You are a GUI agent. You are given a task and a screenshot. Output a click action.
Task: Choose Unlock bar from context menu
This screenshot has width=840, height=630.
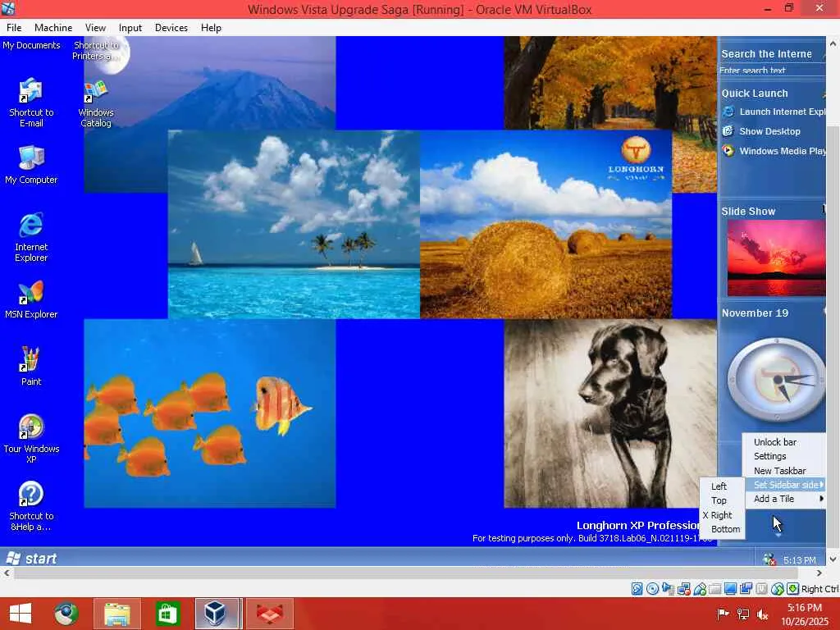[x=785, y=442]
